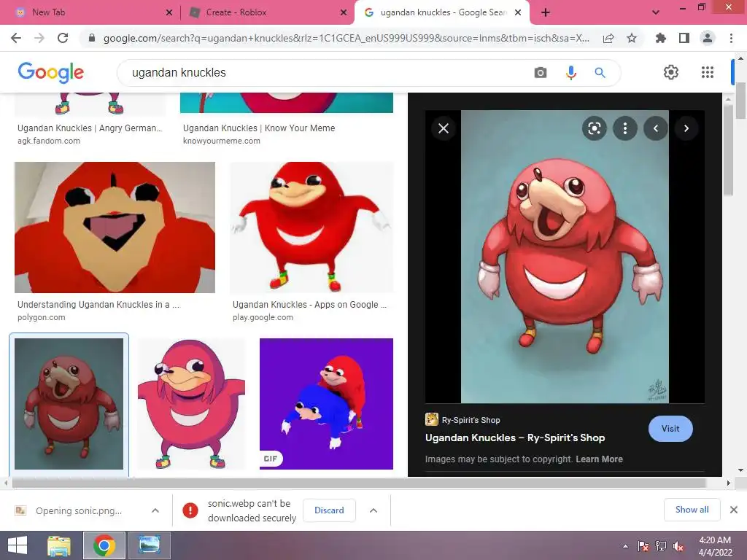Click the network tray icon
This screenshot has height=560, width=747.
pyautogui.click(x=661, y=546)
